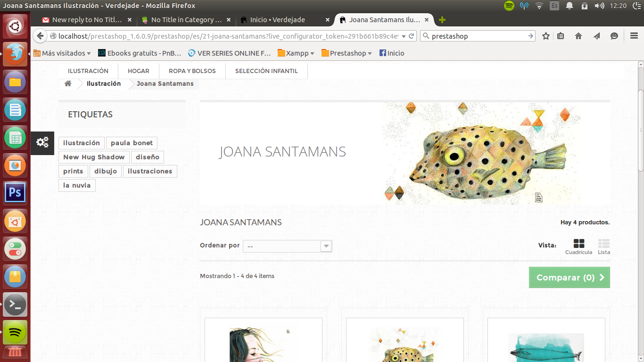Viewport: 644px width, 362px height.
Task: Open Terminal from the dock
Action: click(x=16, y=304)
